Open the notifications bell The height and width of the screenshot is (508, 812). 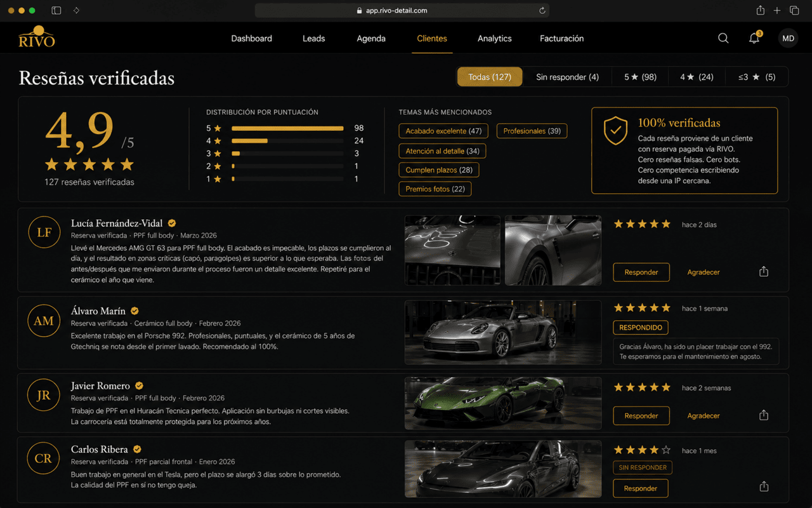click(x=754, y=38)
